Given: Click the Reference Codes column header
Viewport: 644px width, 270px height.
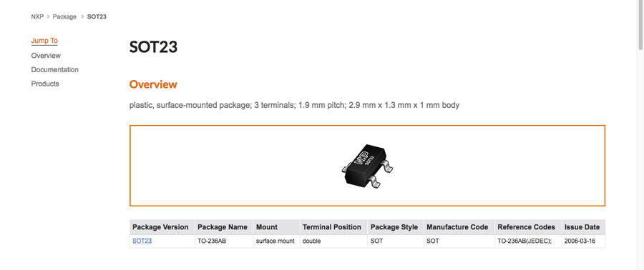Looking at the screenshot, I should pyautogui.click(x=528, y=227).
